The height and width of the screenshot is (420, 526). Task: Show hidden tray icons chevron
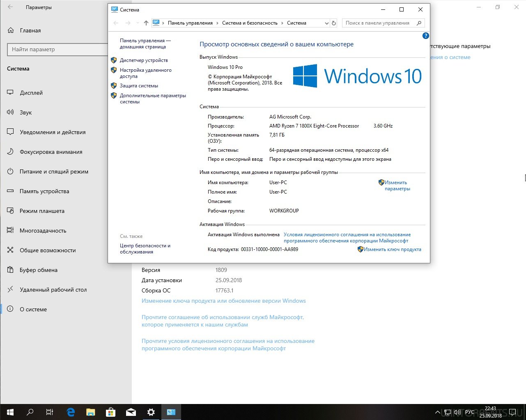coord(438,412)
